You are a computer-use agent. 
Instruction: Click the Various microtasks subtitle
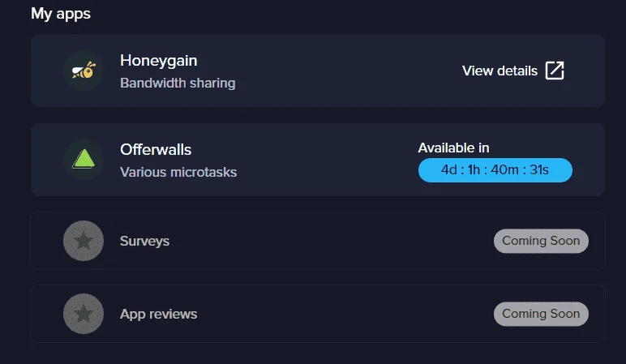click(178, 172)
